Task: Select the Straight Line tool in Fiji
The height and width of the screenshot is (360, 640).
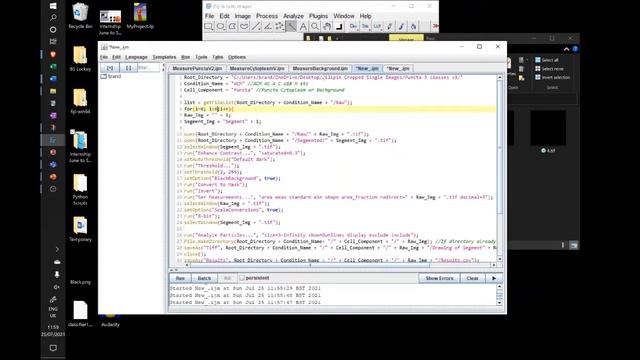Action: 256,27
